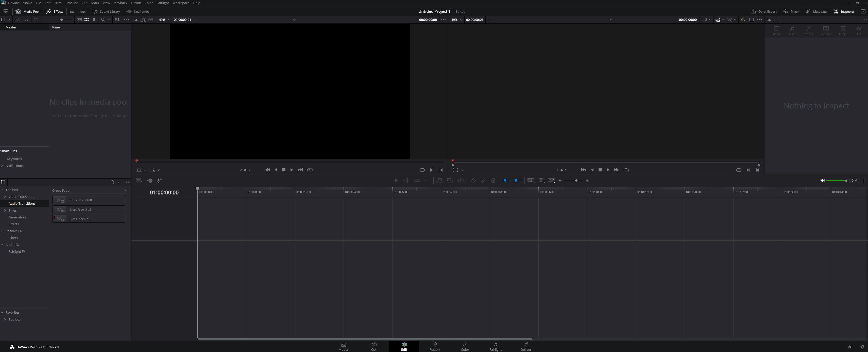Enable the DIM audio button
This screenshot has width=868, height=352.
(854, 181)
